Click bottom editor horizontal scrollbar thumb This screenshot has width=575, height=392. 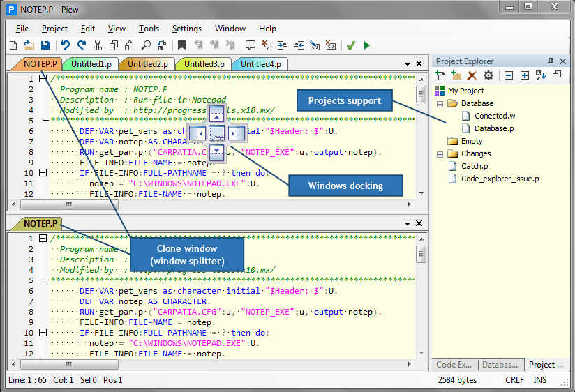[x=69, y=365]
